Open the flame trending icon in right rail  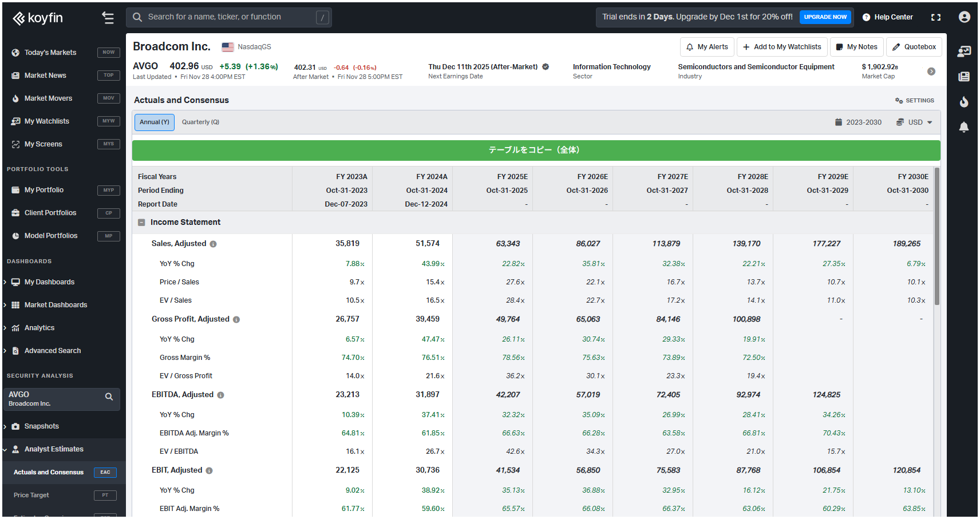(x=964, y=102)
